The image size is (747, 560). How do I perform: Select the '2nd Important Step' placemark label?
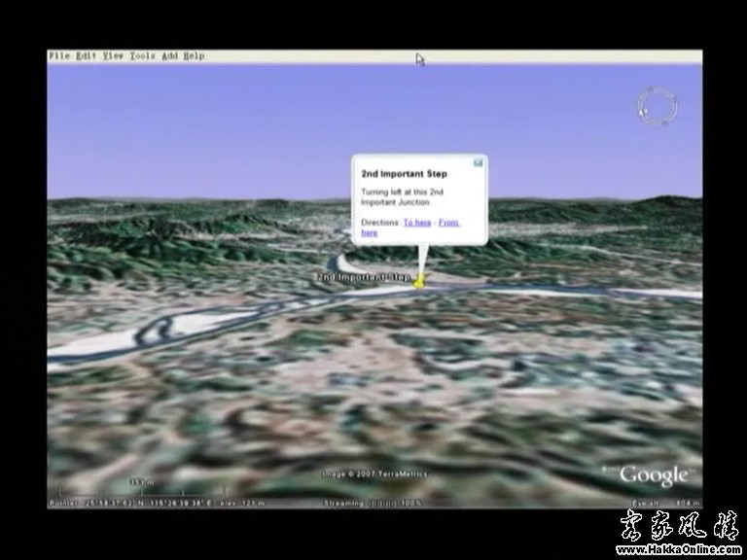pos(364,277)
